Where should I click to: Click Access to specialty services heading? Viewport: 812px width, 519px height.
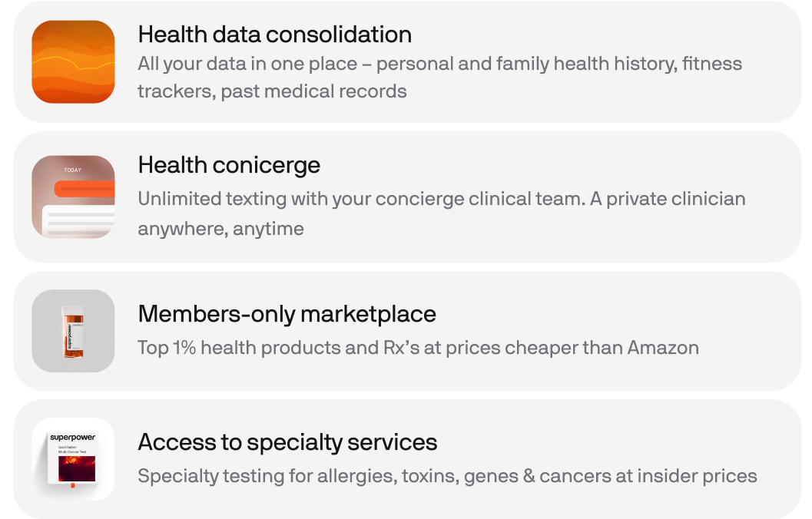[x=287, y=442]
